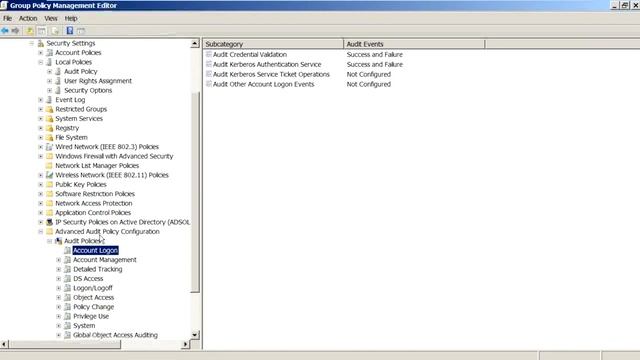Click the Back arrow toolbar icon
640x360 pixels.
5,31
